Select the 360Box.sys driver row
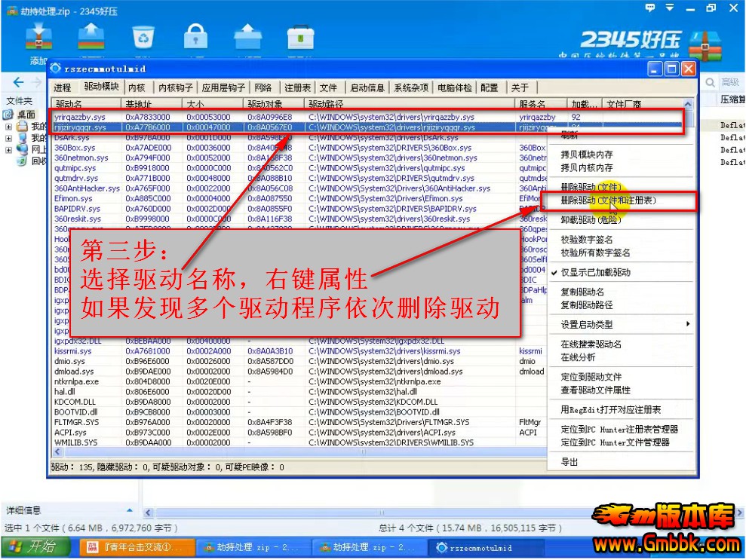746x560 pixels. point(299,148)
